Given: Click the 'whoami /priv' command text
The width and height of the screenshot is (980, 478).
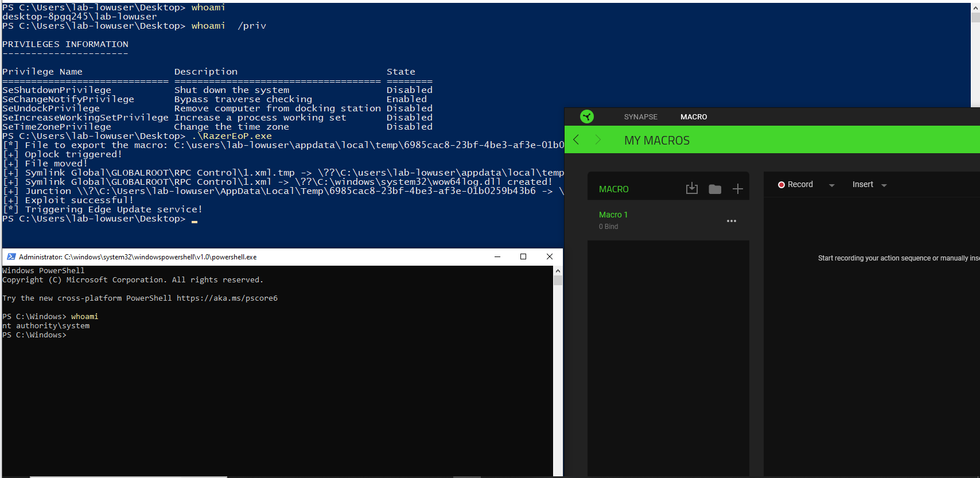Looking at the screenshot, I should tap(229, 26).
